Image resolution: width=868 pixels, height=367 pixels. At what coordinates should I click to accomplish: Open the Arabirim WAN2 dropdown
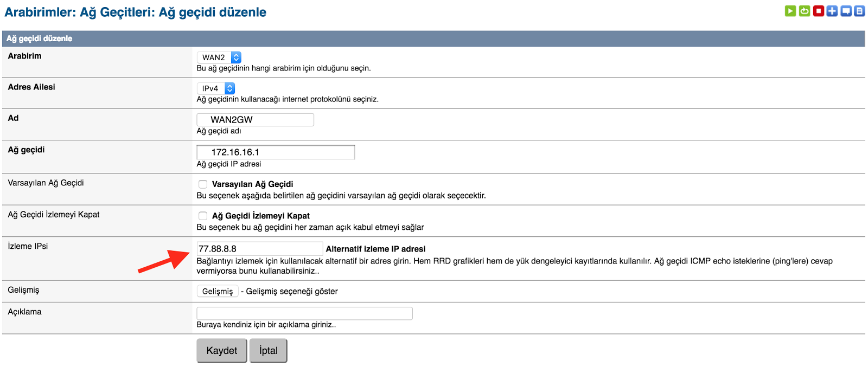tap(220, 57)
